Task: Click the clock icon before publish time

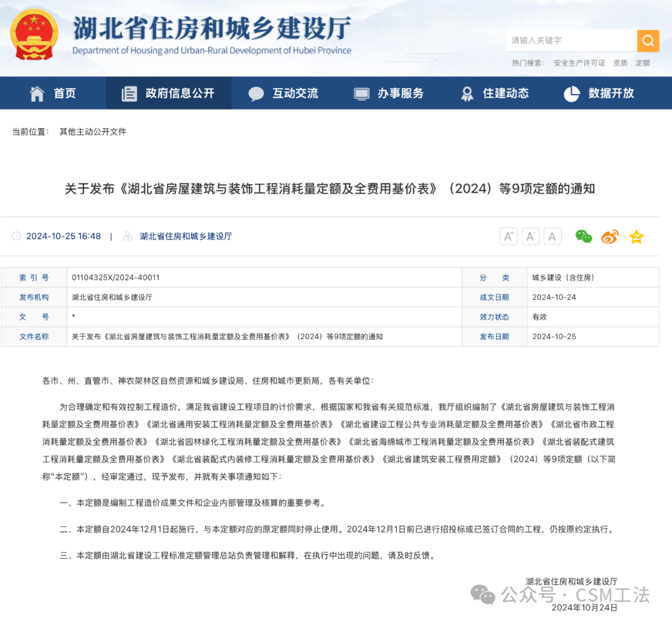Action: tap(16, 236)
